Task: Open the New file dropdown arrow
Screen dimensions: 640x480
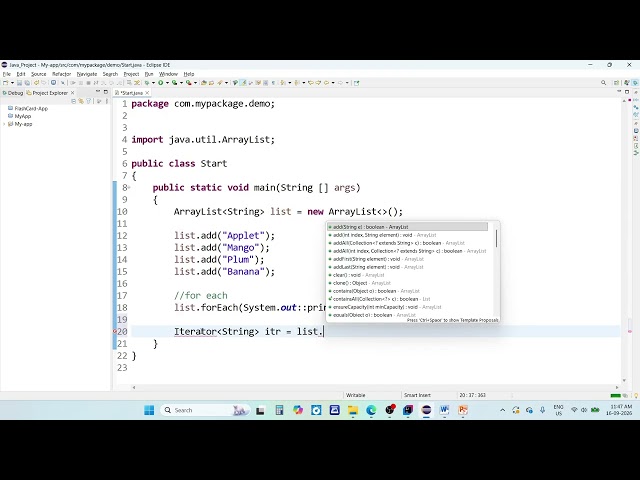Action: (12, 83)
